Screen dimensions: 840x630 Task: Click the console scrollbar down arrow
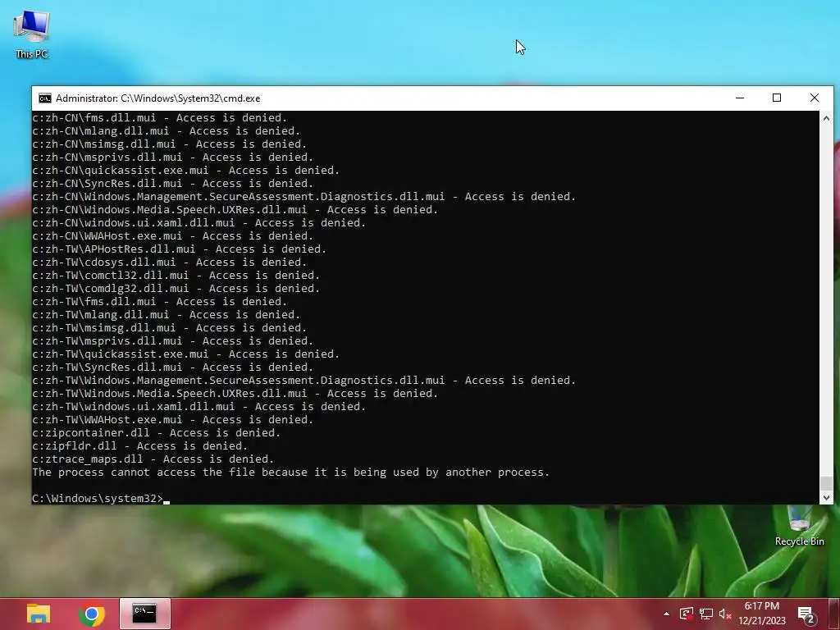(x=826, y=498)
